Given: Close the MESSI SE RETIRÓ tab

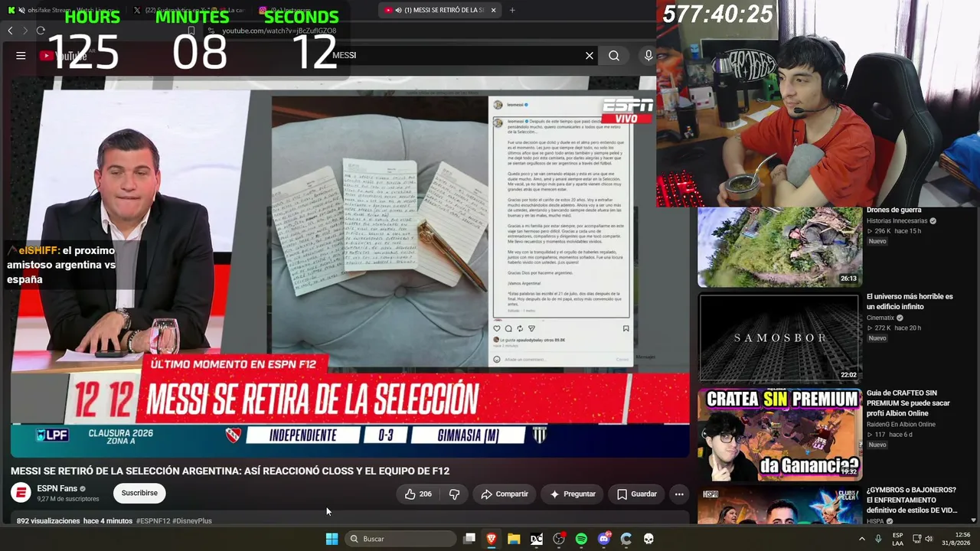Looking at the screenshot, I should pyautogui.click(x=493, y=10).
